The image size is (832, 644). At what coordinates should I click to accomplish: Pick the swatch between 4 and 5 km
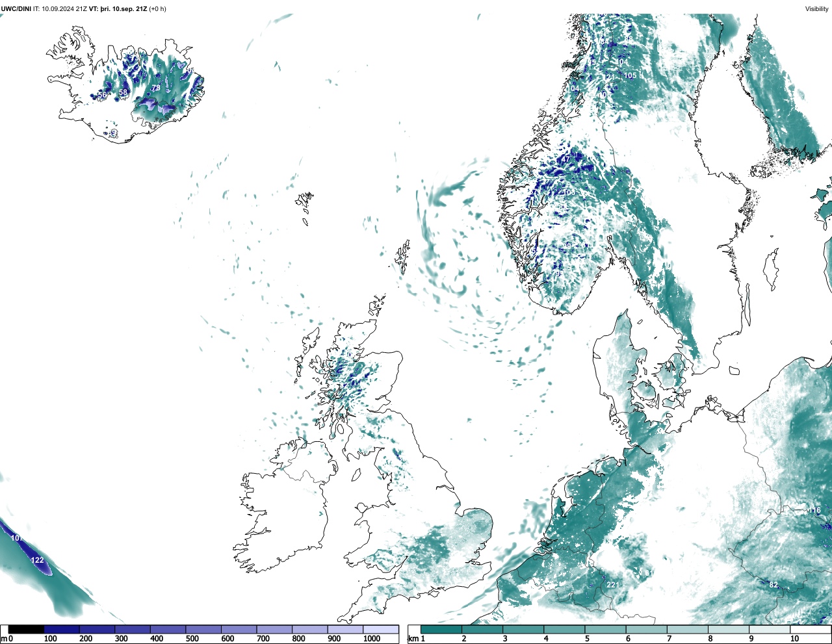click(x=564, y=630)
